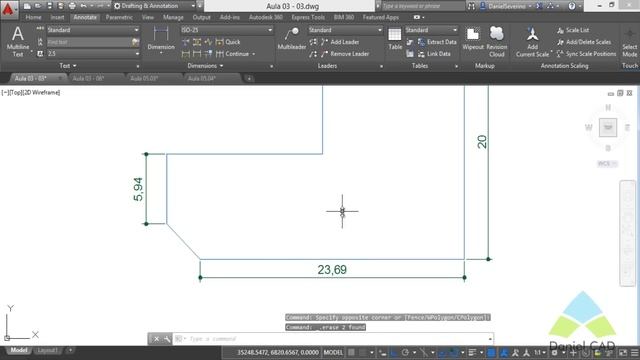
Task: Open the text style Standard dropdown
Action: (93, 30)
